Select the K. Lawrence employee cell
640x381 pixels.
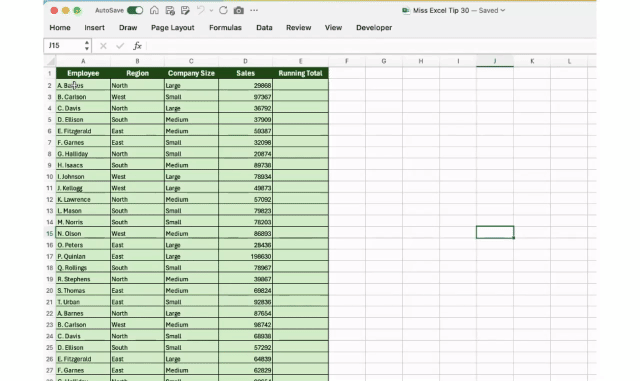click(x=83, y=200)
